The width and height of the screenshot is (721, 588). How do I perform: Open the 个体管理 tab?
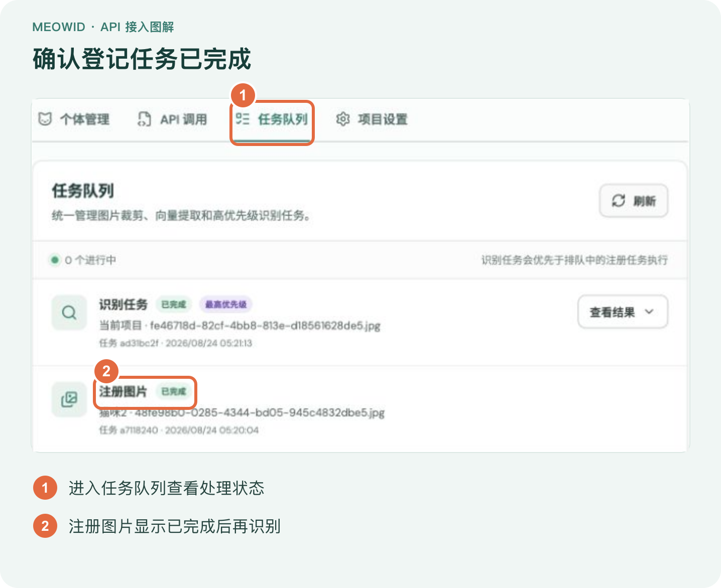click(x=74, y=119)
